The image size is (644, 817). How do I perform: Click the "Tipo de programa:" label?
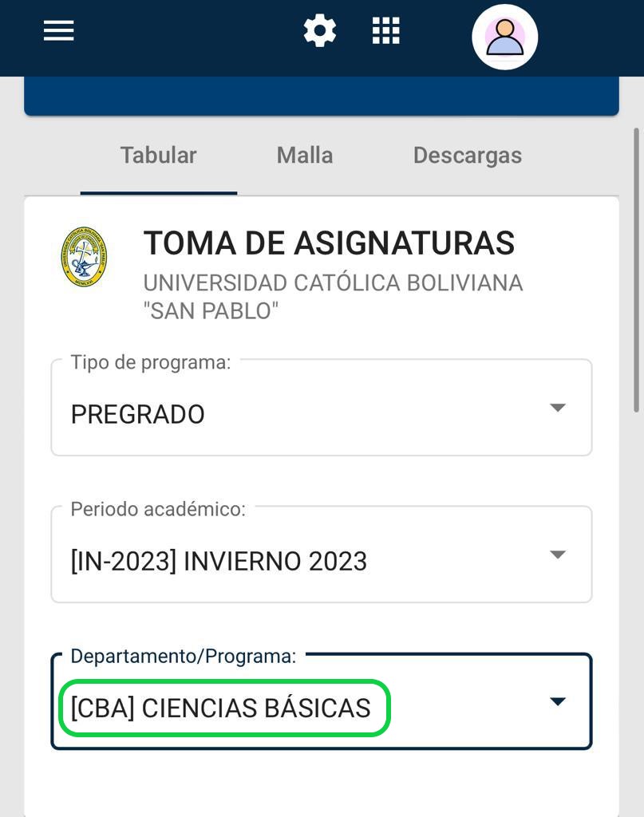(150, 362)
